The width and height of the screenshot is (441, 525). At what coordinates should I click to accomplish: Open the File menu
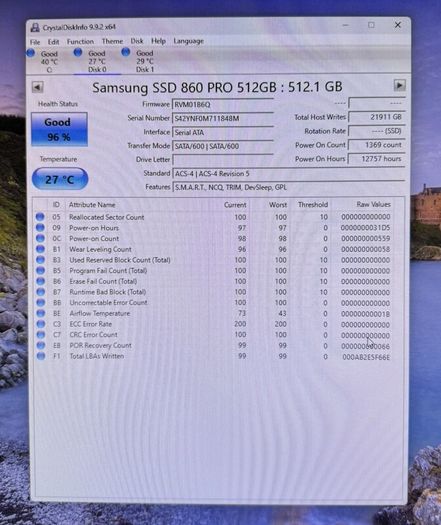(35, 42)
